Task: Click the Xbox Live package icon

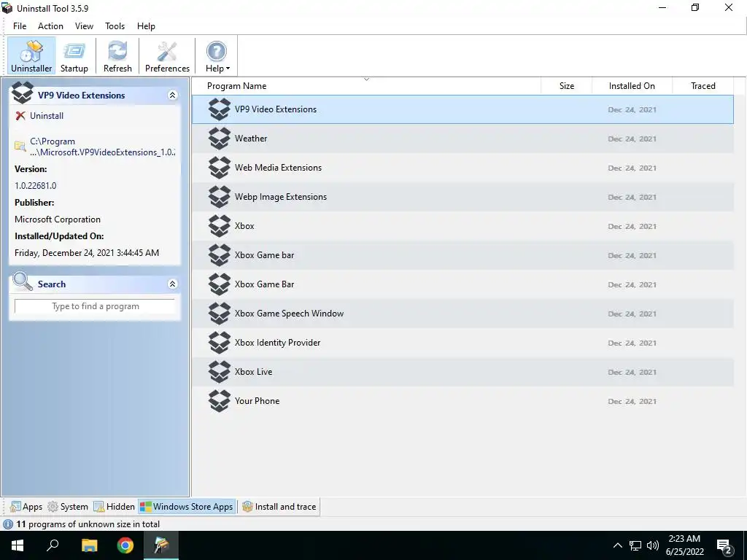Action: 220,372
